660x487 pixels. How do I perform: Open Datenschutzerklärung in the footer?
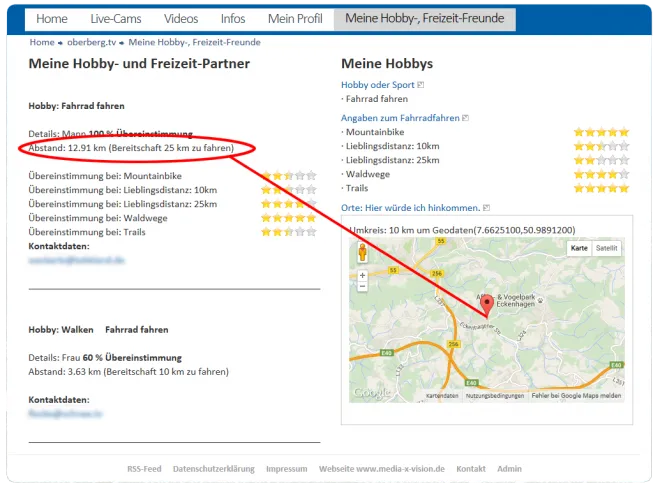[x=213, y=469]
